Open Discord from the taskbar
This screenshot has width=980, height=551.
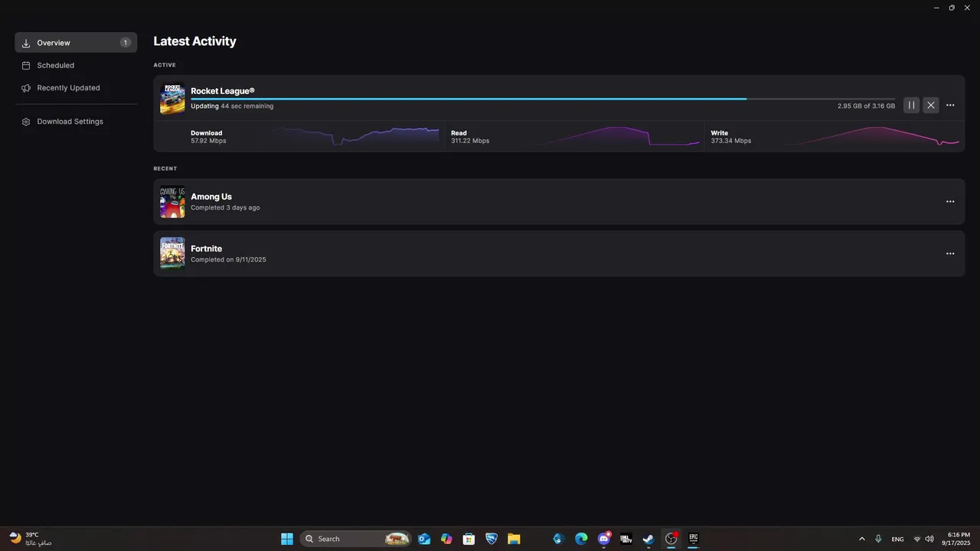pos(604,539)
